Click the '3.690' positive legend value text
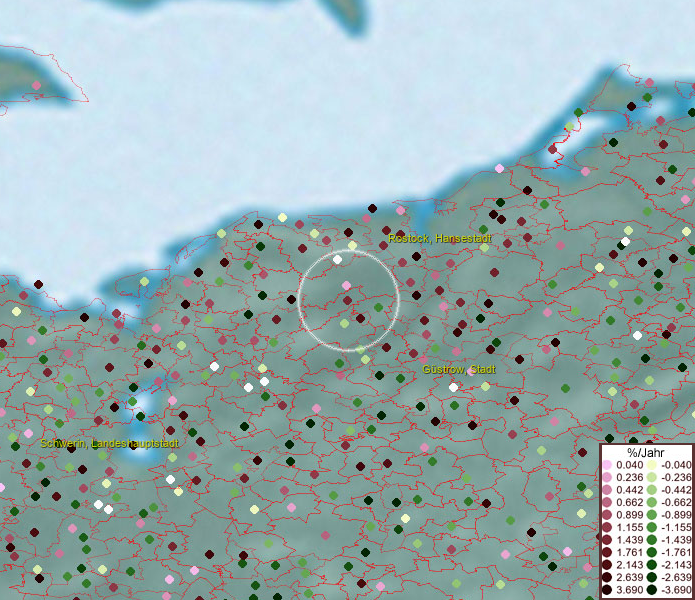 (x=629, y=590)
